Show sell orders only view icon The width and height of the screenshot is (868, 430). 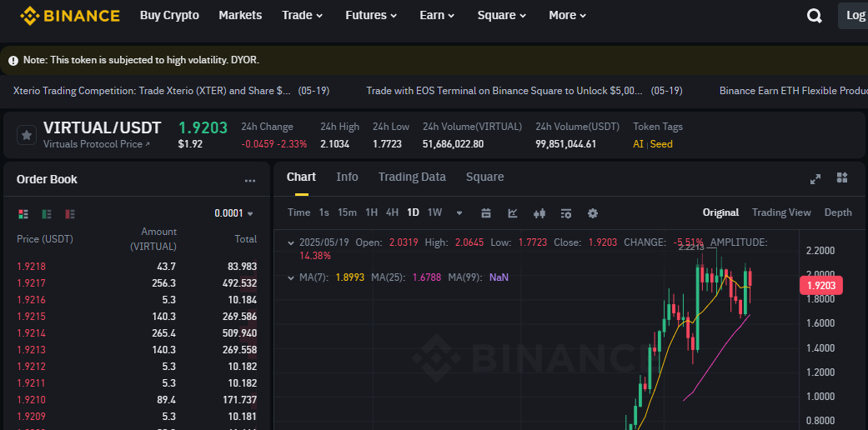click(70, 213)
